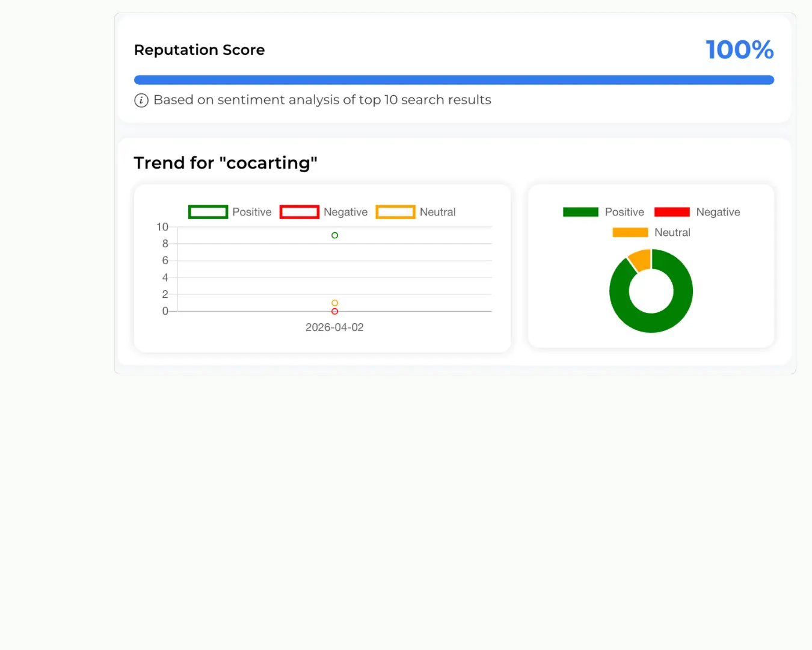Click the orange Neutral swatch in the trend legend
The width and height of the screenshot is (812, 650).
[395, 212]
